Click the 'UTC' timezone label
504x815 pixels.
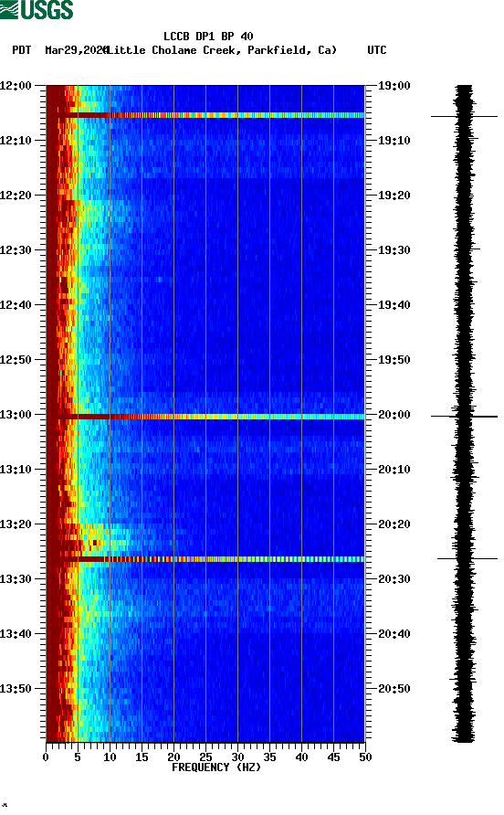[x=377, y=50]
